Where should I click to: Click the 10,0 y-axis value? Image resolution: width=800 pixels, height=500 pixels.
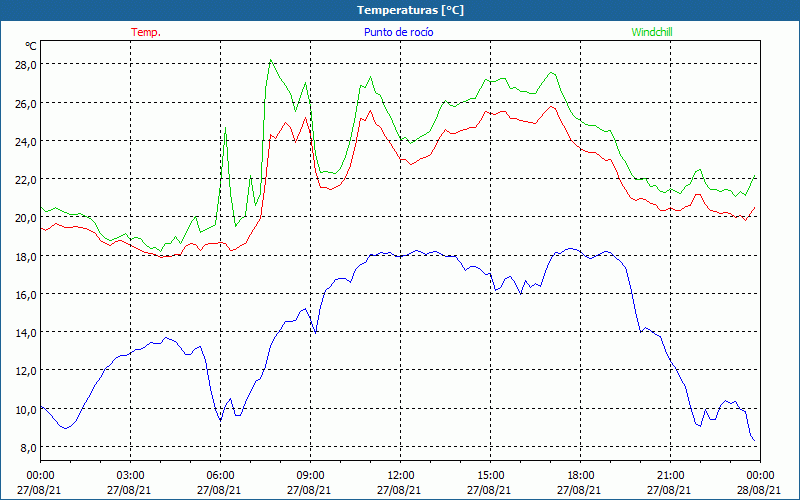25,409
